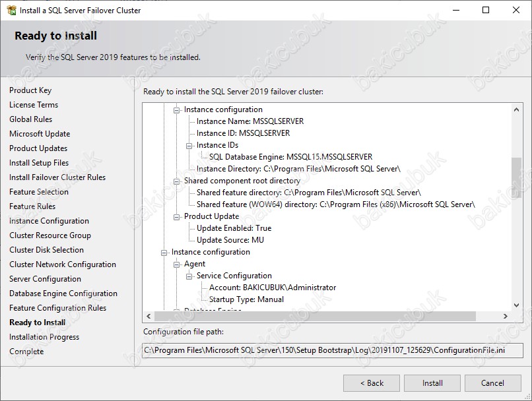532x401 pixels.
Task: Click the Instance Configuration step in the sidebar
Action: pyautogui.click(x=50, y=221)
